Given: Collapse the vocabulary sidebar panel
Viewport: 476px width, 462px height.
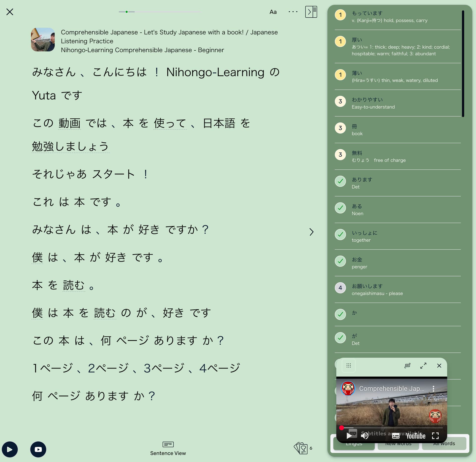Looking at the screenshot, I should pos(311,12).
